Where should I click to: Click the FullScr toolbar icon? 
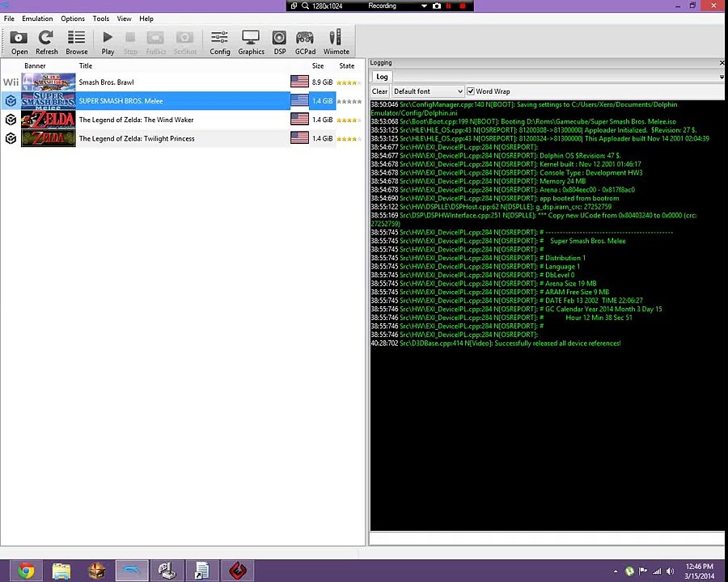tap(155, 42)
